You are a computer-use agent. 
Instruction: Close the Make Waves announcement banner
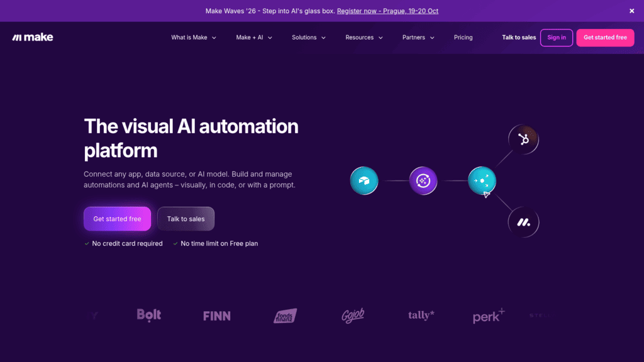(631, 11)
